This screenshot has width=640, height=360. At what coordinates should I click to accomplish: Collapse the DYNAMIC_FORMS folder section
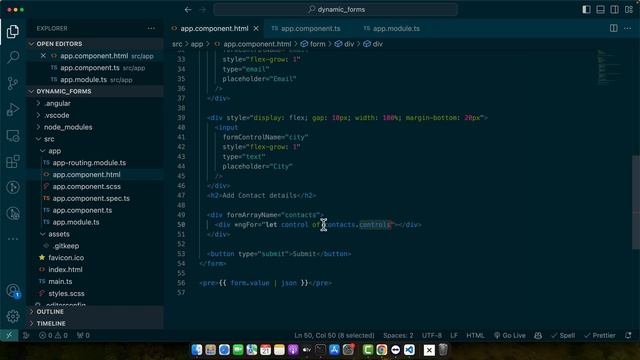[96, 91]
